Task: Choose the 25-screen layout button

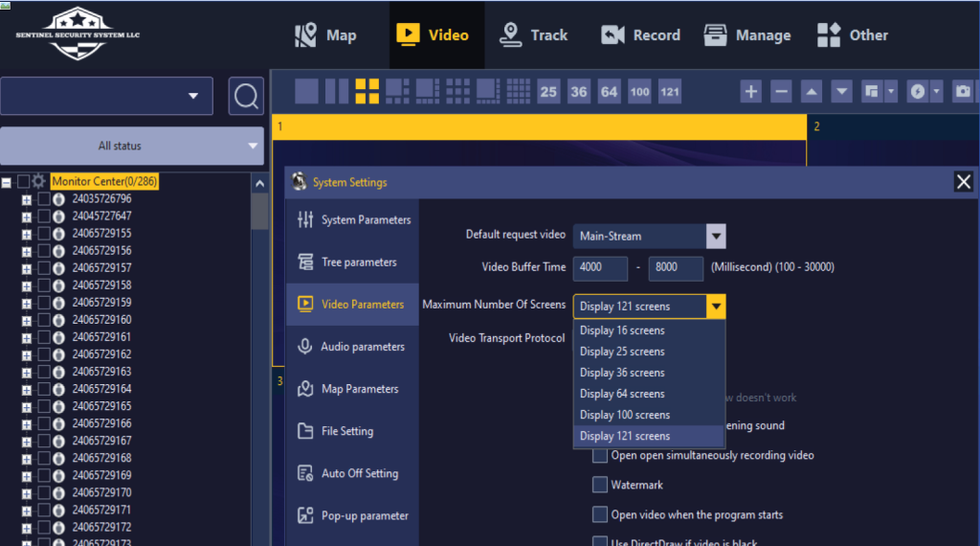Action: point(547,92)
